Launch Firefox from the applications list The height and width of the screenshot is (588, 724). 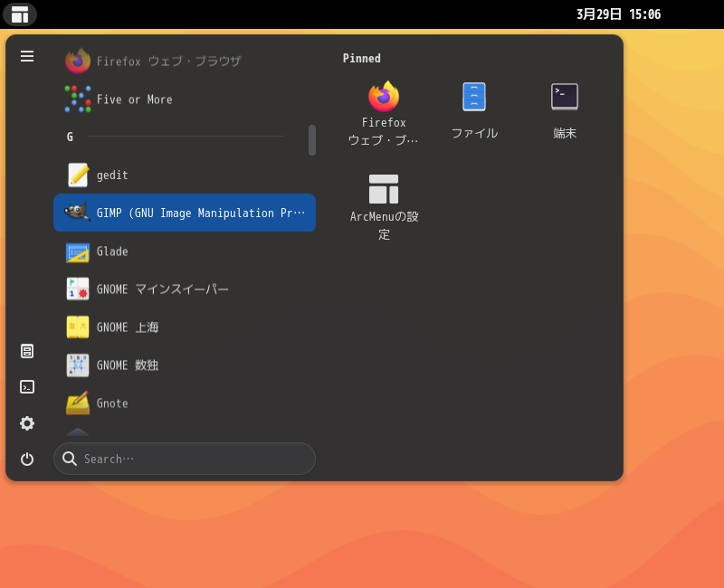(x=185, y=61)
